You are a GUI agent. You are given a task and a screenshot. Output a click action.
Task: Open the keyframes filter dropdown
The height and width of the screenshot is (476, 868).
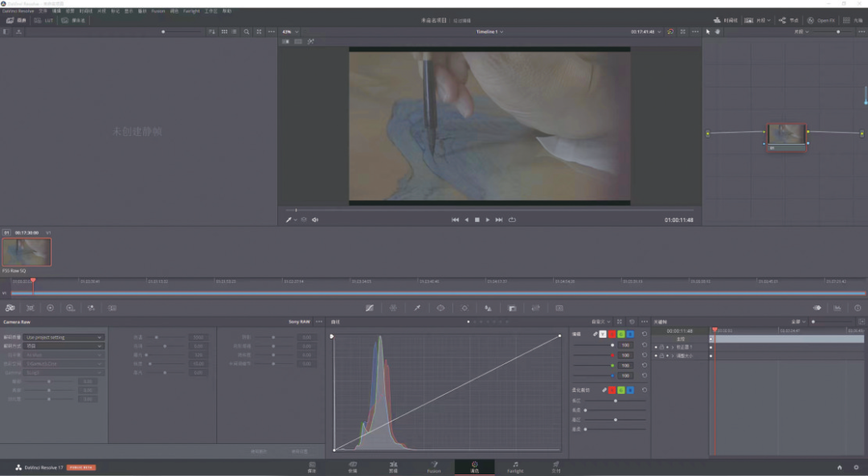(x=798, y=322)
